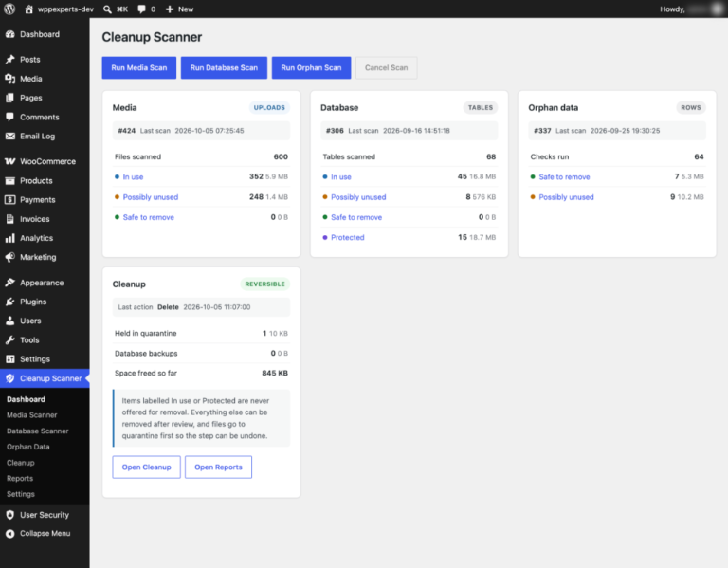Click the Analytics bar chart icon
728x568 pixels.
(x=9, y=238)
